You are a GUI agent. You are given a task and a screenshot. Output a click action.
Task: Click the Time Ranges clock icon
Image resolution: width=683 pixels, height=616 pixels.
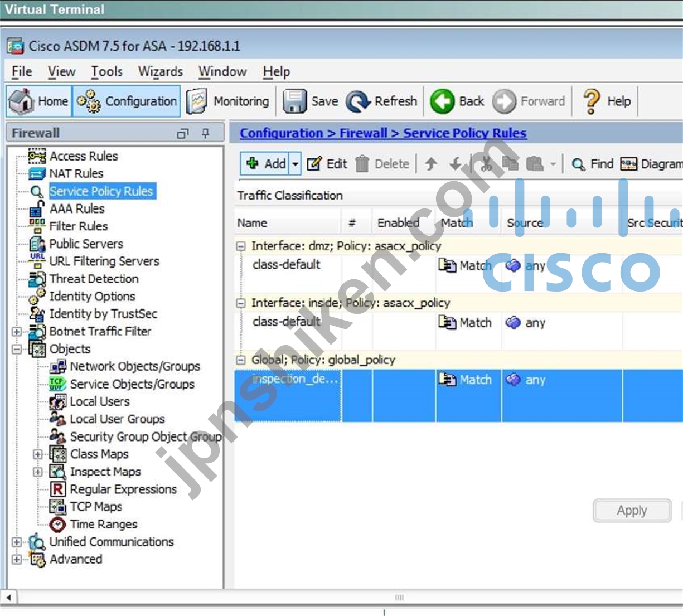(57, 525)
